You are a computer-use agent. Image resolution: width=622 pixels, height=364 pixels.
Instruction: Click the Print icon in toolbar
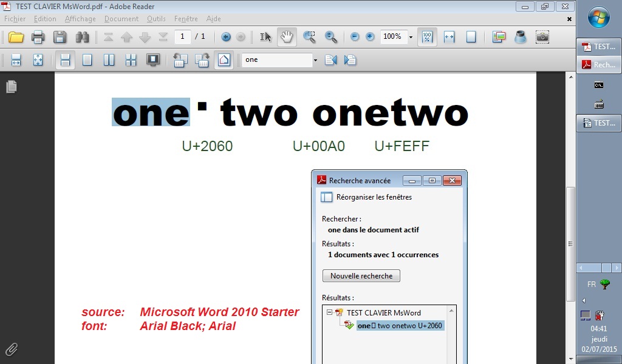(38, 38)
